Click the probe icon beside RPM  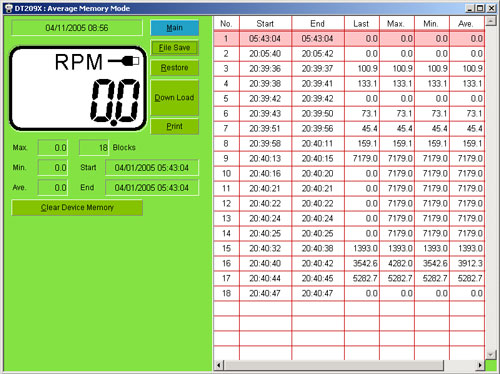pyautogui.click(x=124, y=61)
